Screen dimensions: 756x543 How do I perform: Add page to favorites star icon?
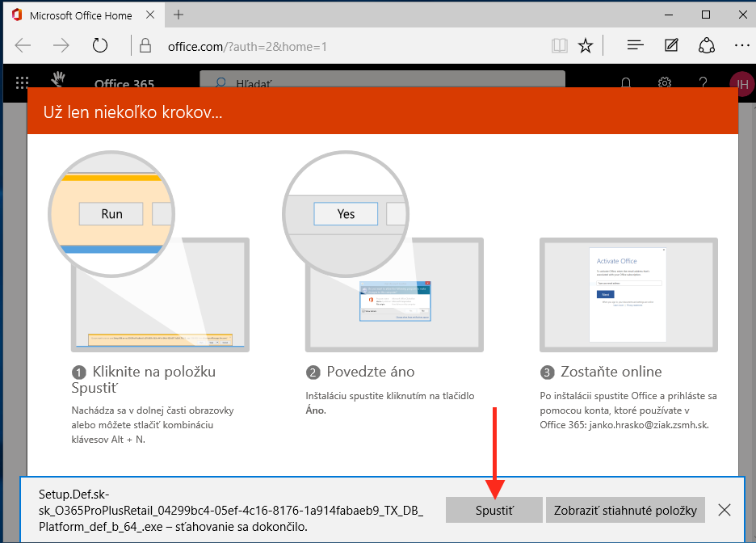pyautogui.click(x=586, y=45)
